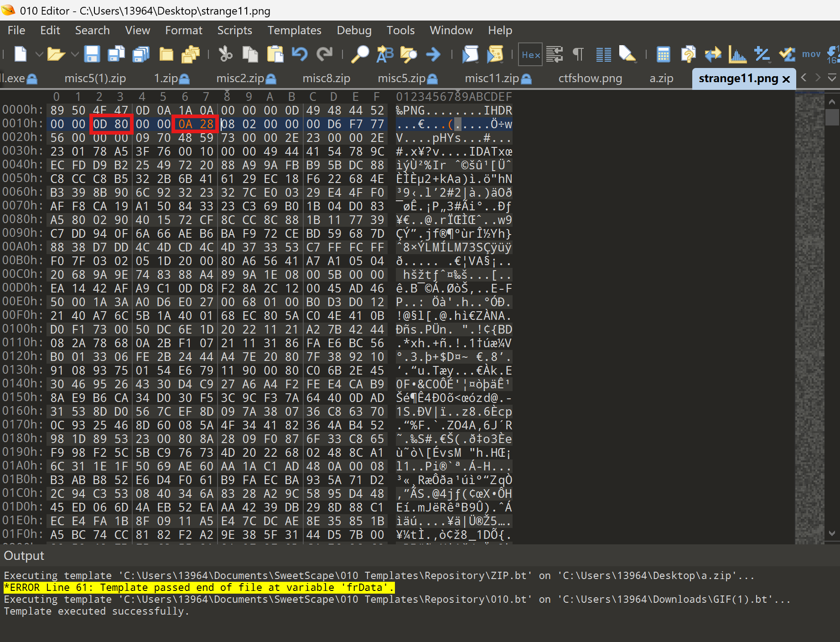Redo the last undone edit
This screenshot has height=642, width=840.
[324, 54]
